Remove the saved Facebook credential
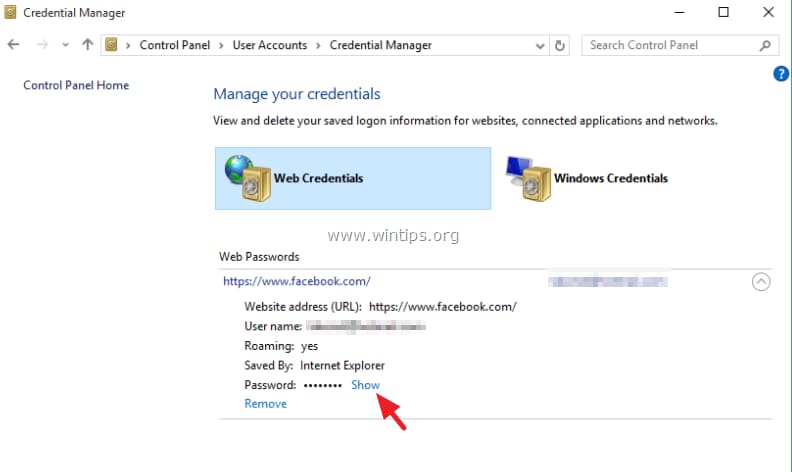792x472 pixels. (x=266, y=404)
